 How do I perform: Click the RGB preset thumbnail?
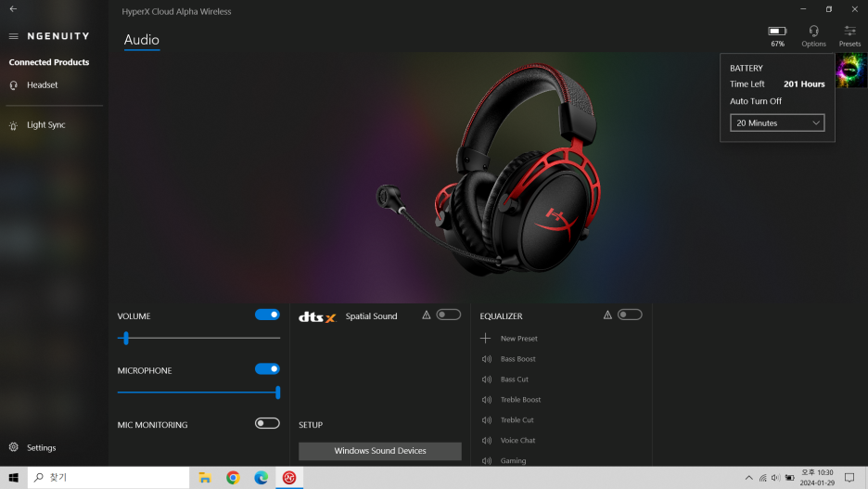coord(851,71)
